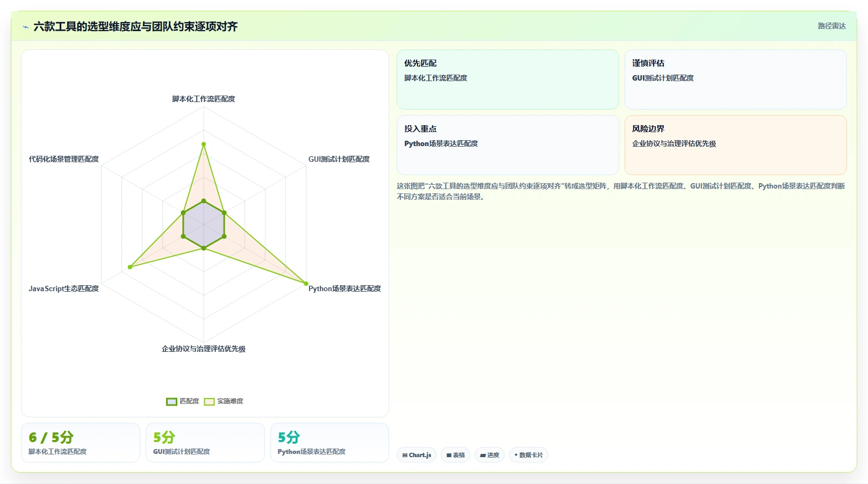Click the 实施难度 data point at Python axis
The height and width of the screenshot is (484, 868).
[306, 284]
